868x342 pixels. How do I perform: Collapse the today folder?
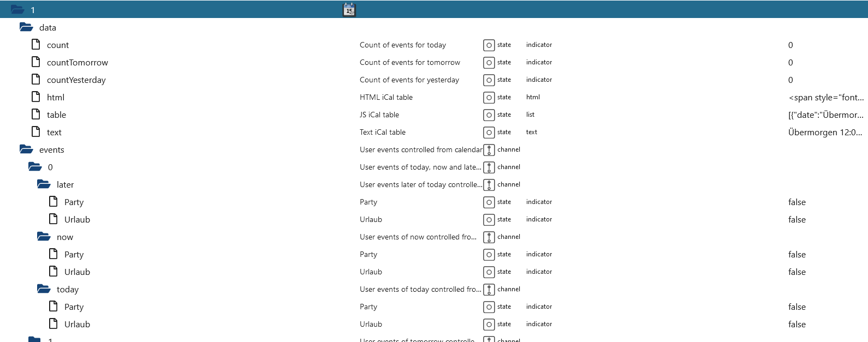click(44, 289)
